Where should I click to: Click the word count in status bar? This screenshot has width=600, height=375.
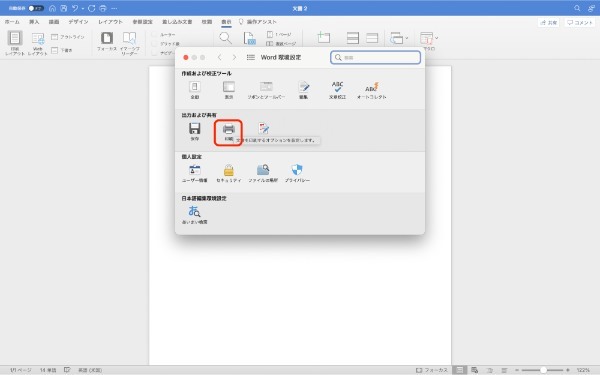[48, 370]
